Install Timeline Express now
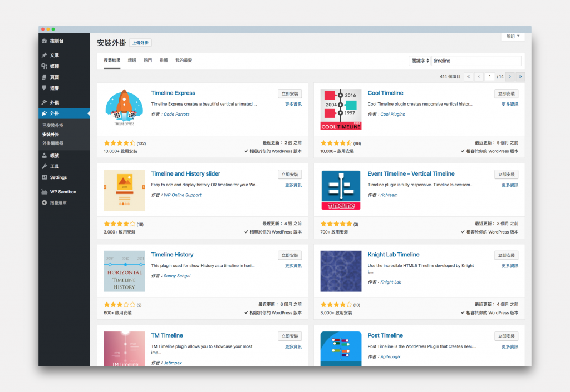The image size is (570, 392). point(289,93)
